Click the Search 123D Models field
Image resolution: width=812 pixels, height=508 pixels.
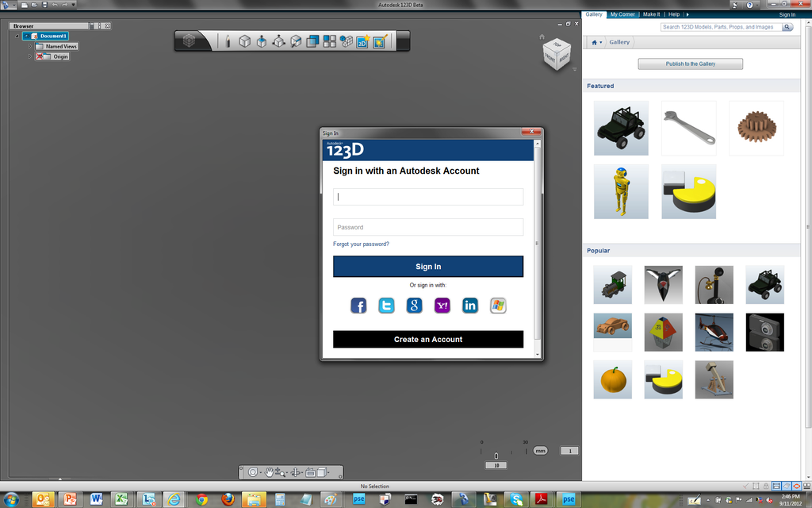(721, 27)
